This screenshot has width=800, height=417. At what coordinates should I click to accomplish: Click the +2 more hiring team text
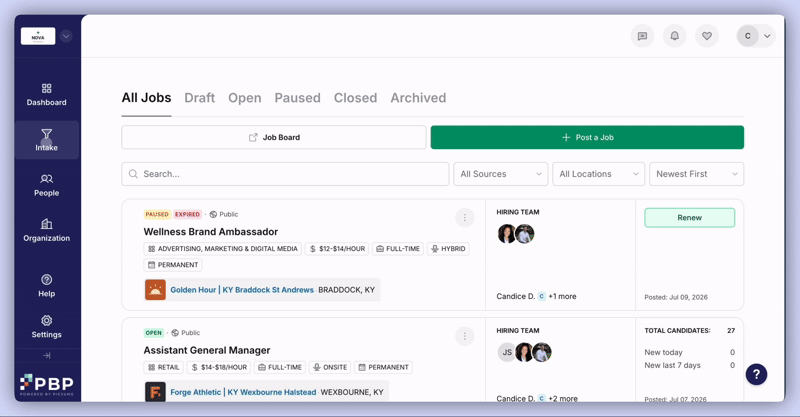point(563,398)
